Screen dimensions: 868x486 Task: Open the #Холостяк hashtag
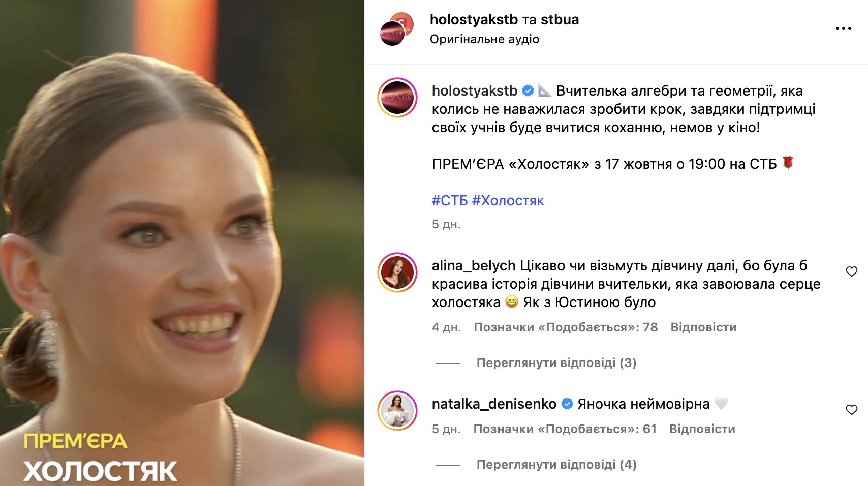pyautogui.click(x=508, y=201)
